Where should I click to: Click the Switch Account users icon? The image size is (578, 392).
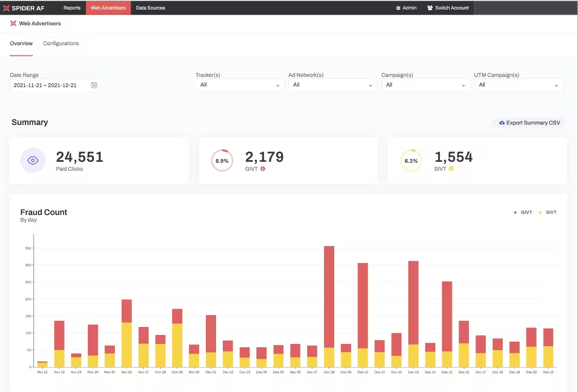tap(430, 8)
